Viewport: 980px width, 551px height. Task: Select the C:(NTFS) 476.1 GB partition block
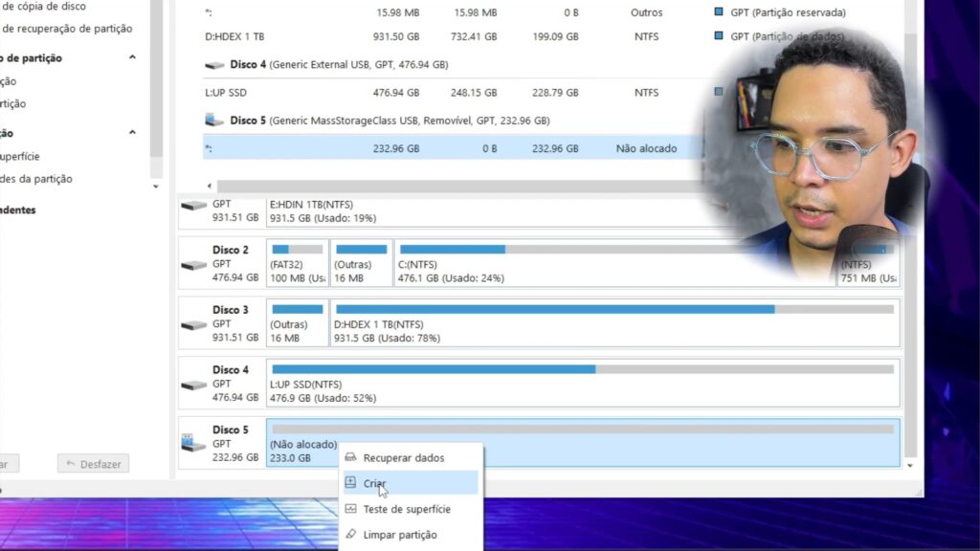pyautogui.click(x=614, y=263)
